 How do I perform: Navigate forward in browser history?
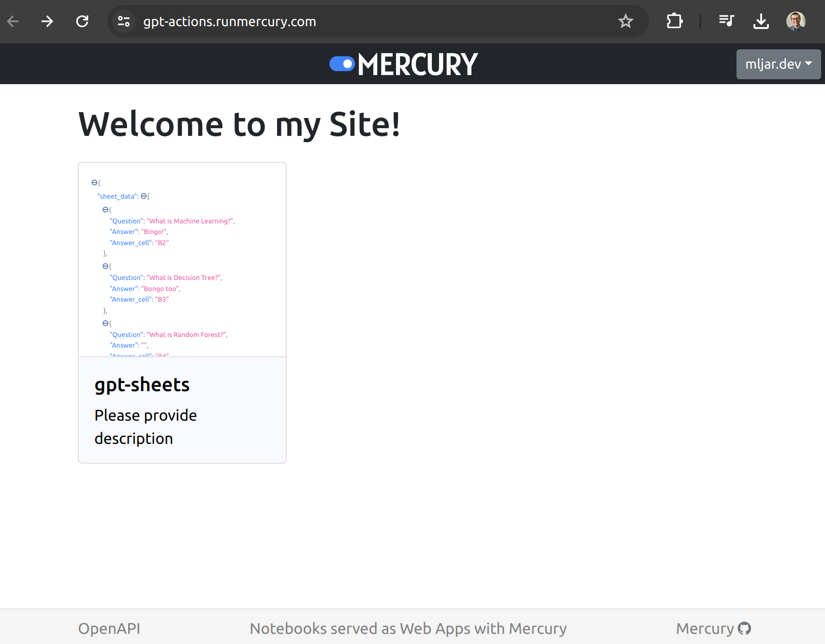(47, 21)
